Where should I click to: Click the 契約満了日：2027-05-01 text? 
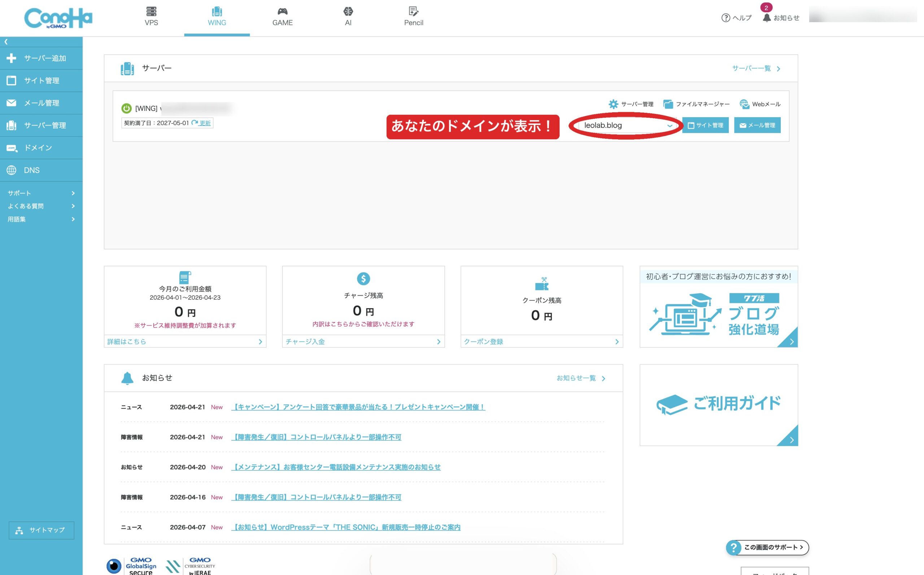tap(156, 123)
